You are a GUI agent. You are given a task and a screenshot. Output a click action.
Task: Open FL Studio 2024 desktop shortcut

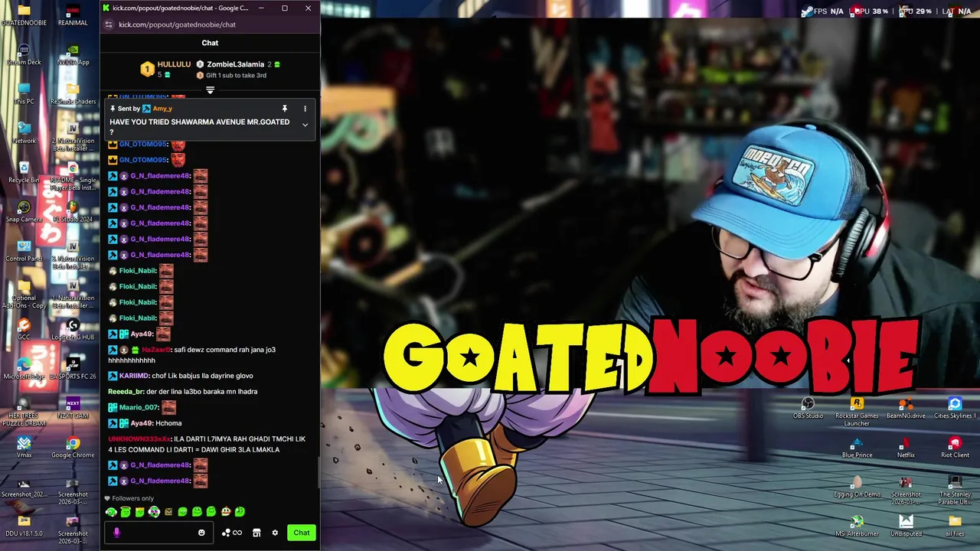(73, 212)
